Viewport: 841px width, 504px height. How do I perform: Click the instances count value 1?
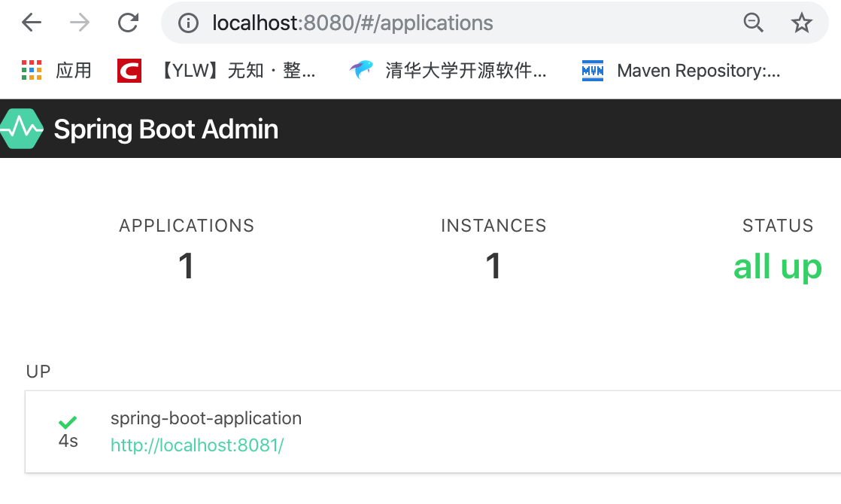[x=493, y=266]
